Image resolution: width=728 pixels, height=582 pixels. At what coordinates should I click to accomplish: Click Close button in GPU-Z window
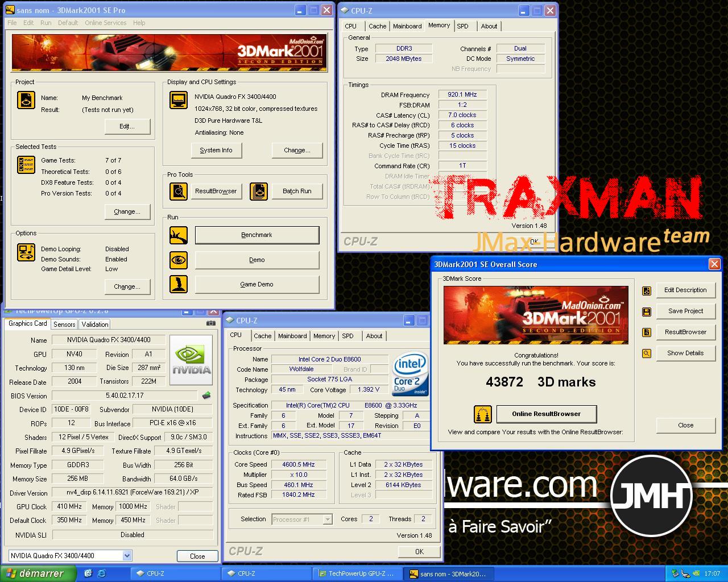197,556
